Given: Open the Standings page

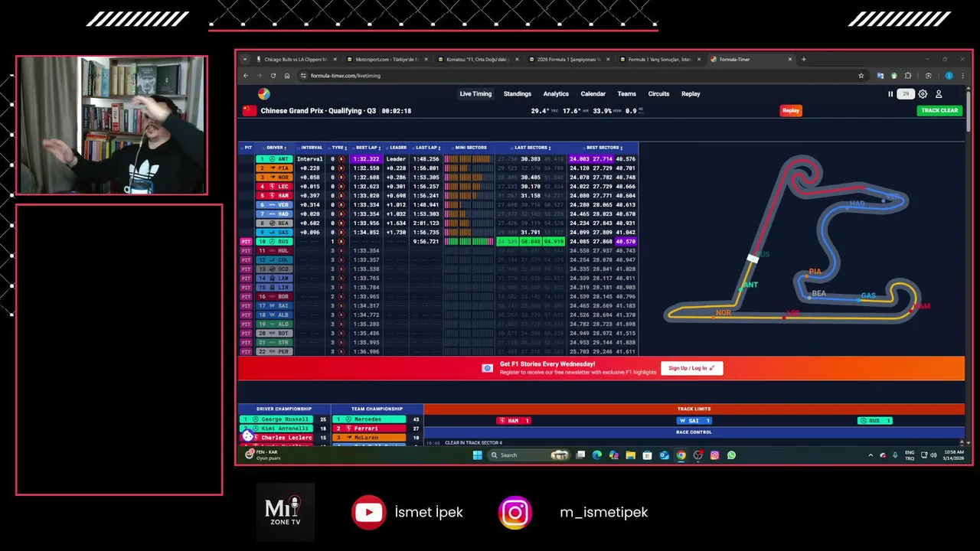Looking at the screenshot, I should coord(518,94).
